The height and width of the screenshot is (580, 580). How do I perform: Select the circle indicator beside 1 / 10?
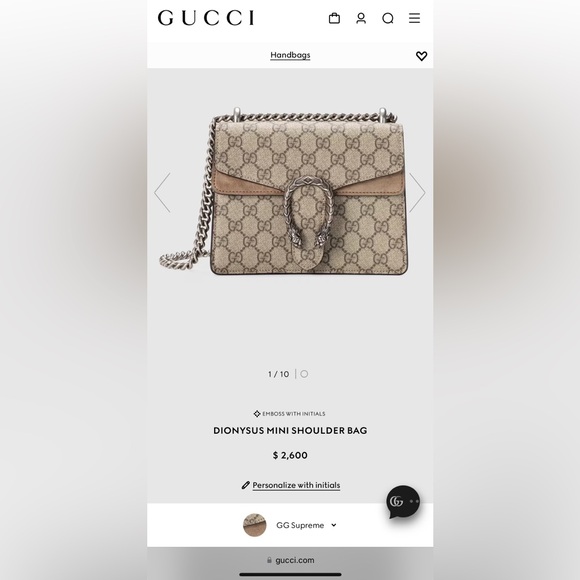304,374
